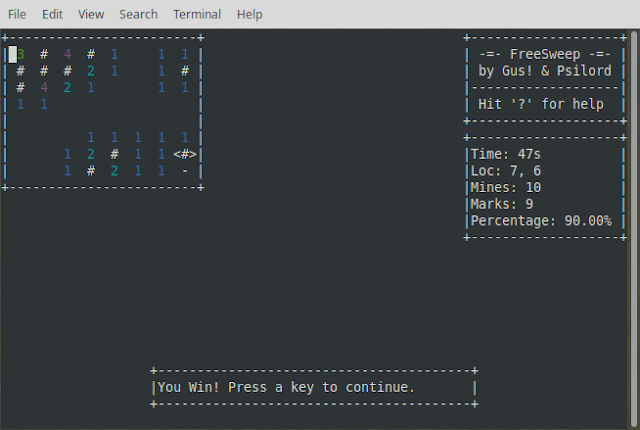
Task: Open the View menu
Action: tap(91, 14)
